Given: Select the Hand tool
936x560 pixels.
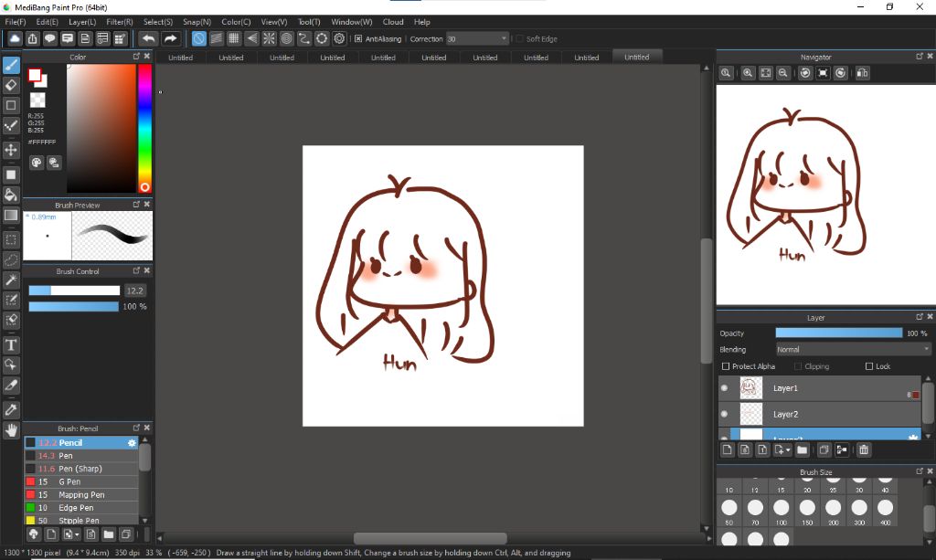Looking at the screenshot, I should coord(11,430).
